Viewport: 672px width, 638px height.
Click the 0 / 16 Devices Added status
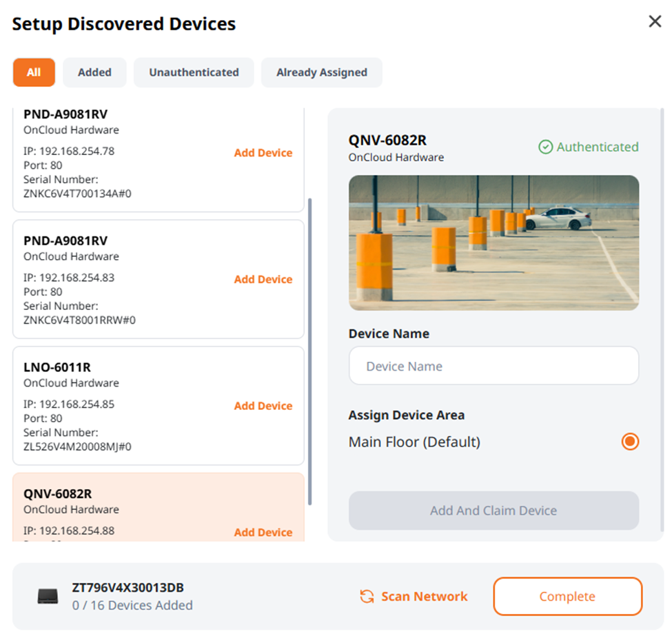click(132, 605)
